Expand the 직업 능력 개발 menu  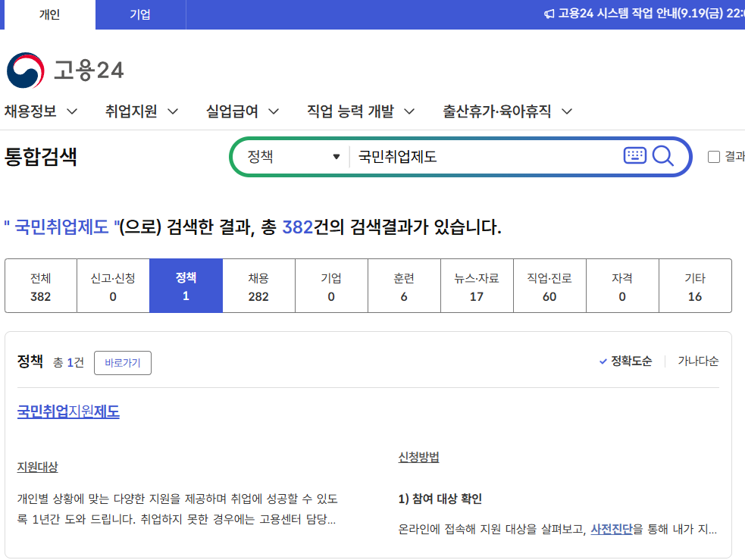point(361,111)
